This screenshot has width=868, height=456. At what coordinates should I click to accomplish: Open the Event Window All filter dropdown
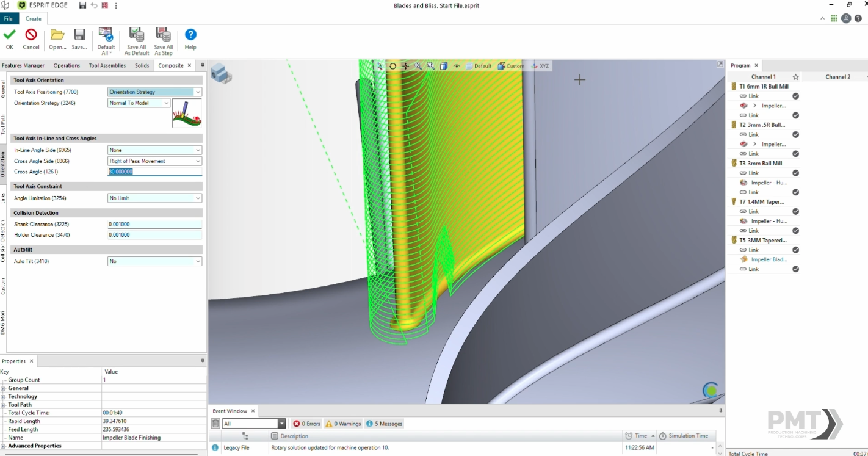(281, 424)
